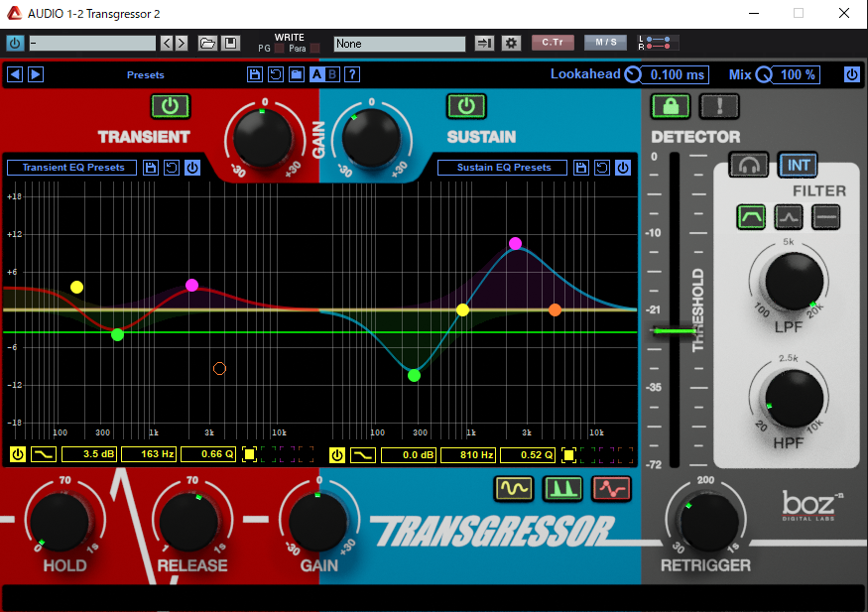This screenshot has width=868, height=612.
Task: Edit the 100 % mix value
Action: [798, 74]
